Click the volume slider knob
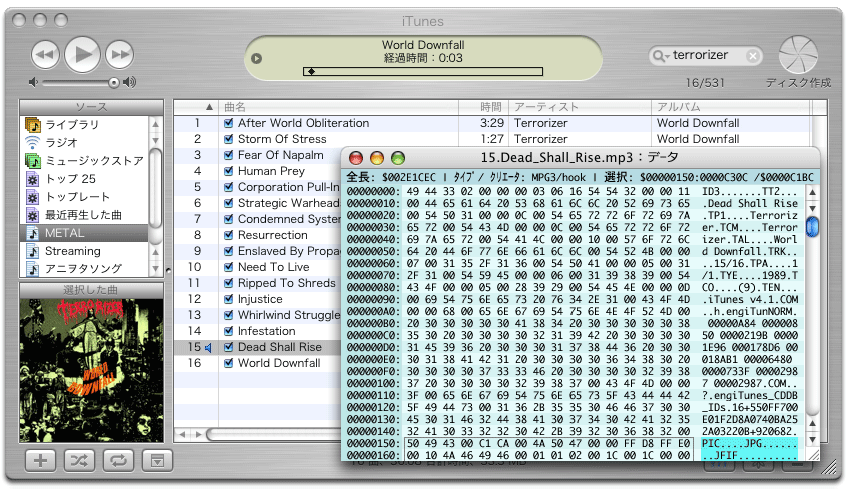 [114, 82]
